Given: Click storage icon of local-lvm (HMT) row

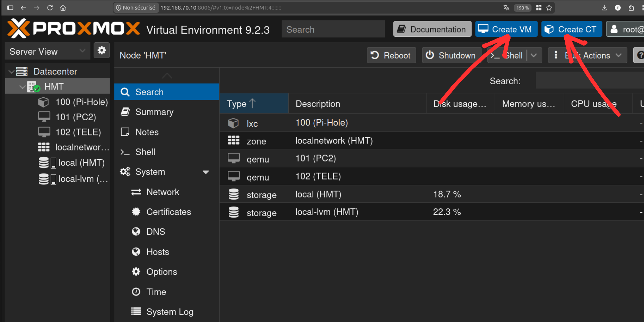Looking at the screenshot, I should coord(234,212).
